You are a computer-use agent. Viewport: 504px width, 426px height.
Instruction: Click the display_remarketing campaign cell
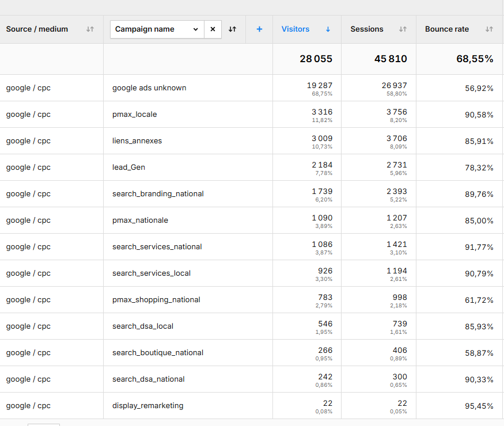(x=147, y=406)
